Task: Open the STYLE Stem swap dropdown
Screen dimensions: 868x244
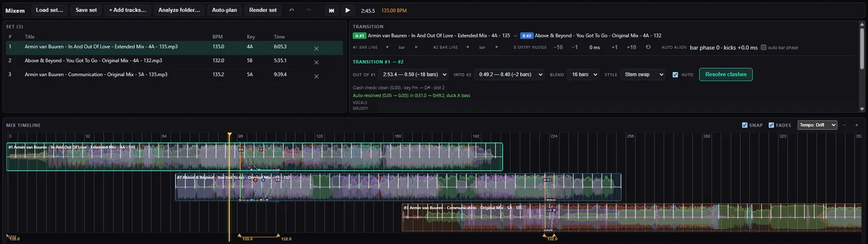Action: click(x=642, y=74)
